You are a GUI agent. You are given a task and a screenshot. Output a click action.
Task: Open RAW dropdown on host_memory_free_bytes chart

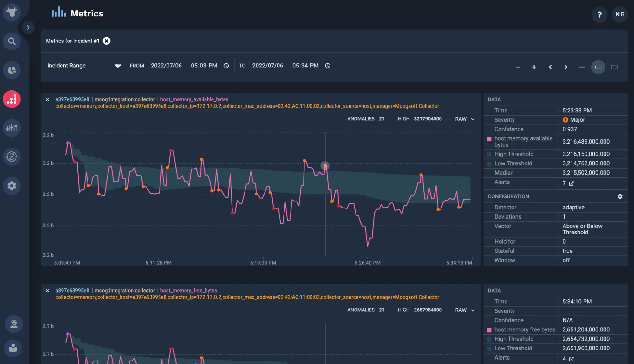tap(465, 310)
